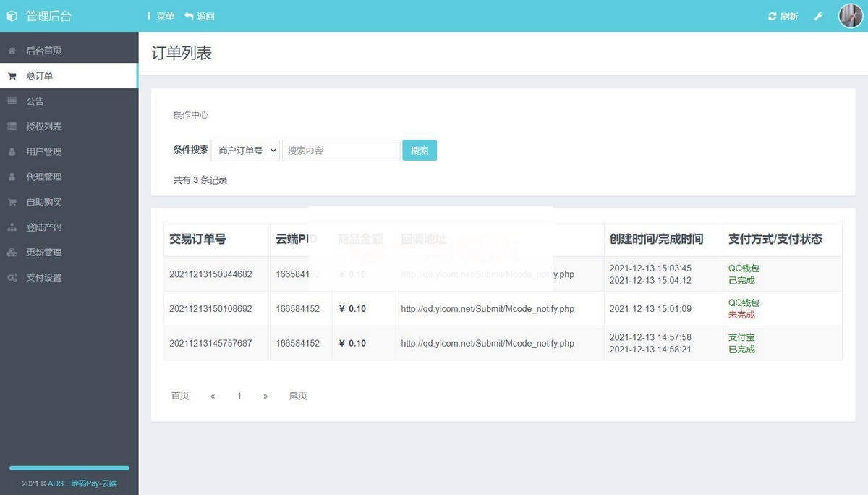Image resolution: width=868 pixels, height=495 pixels.
Task: Select the 后台首页 home icon in sidebar
Action: point(10,50)
